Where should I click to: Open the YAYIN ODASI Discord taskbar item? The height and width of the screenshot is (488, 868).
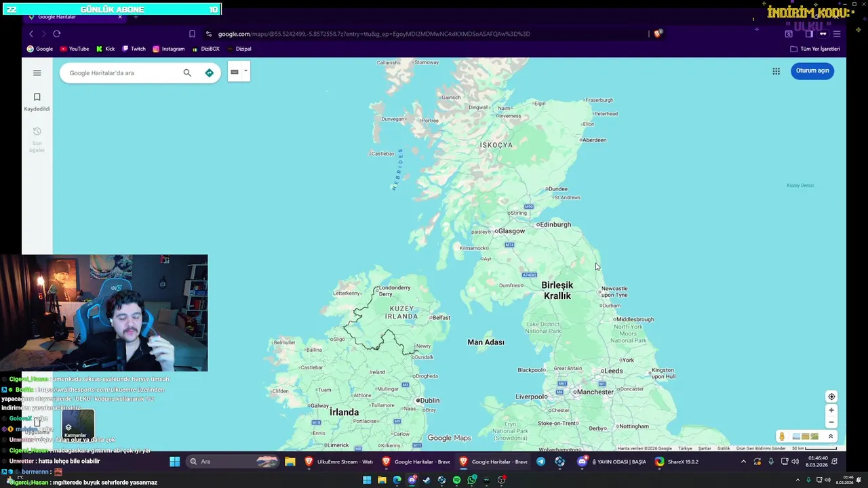click(612, 462)
